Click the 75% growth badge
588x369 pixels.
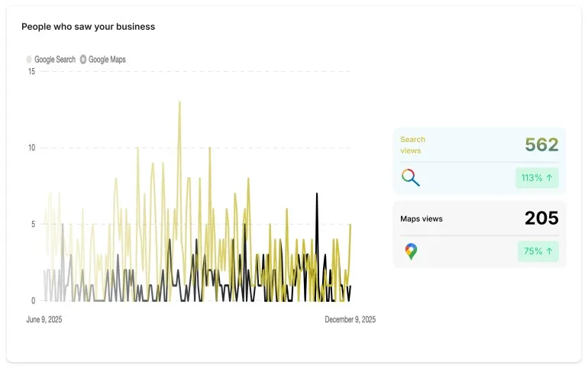coord(538,251)
